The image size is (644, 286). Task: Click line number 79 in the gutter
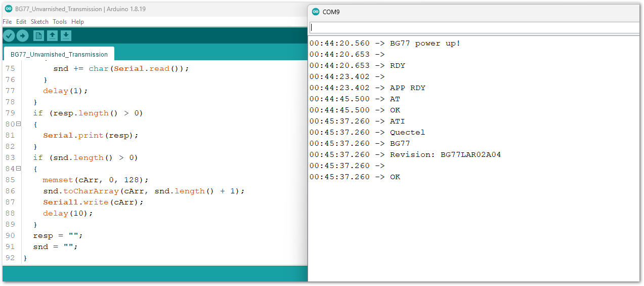click(x=10, y=113)
